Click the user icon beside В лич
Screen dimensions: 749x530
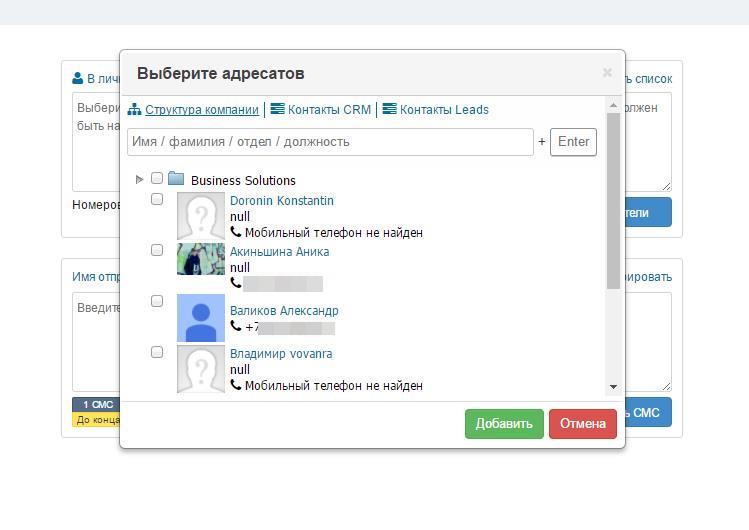tap(77, 78)
